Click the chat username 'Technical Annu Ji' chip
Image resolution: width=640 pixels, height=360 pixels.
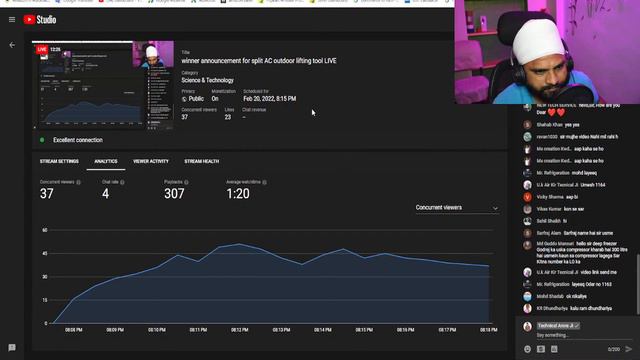(558, 326)
